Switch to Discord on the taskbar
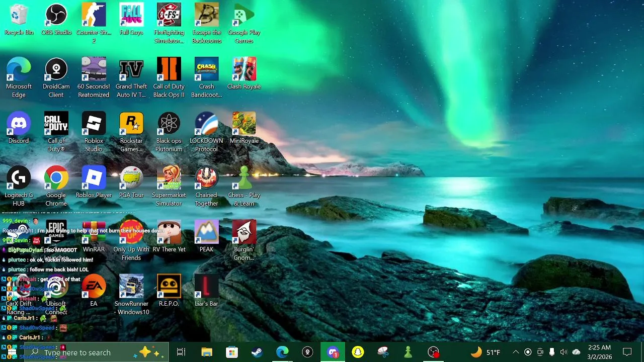The image size is (644, 362). [x=333, y=352]
